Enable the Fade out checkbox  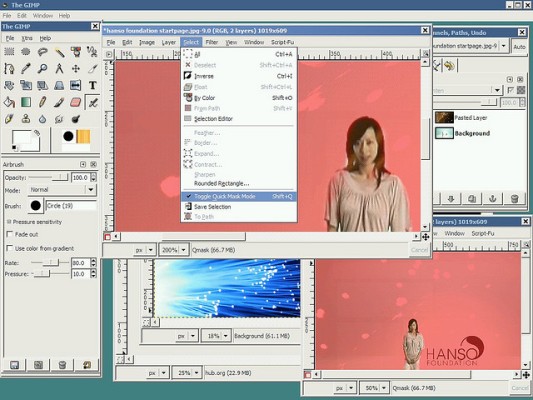pyautogui.click(x=10, y=234)
